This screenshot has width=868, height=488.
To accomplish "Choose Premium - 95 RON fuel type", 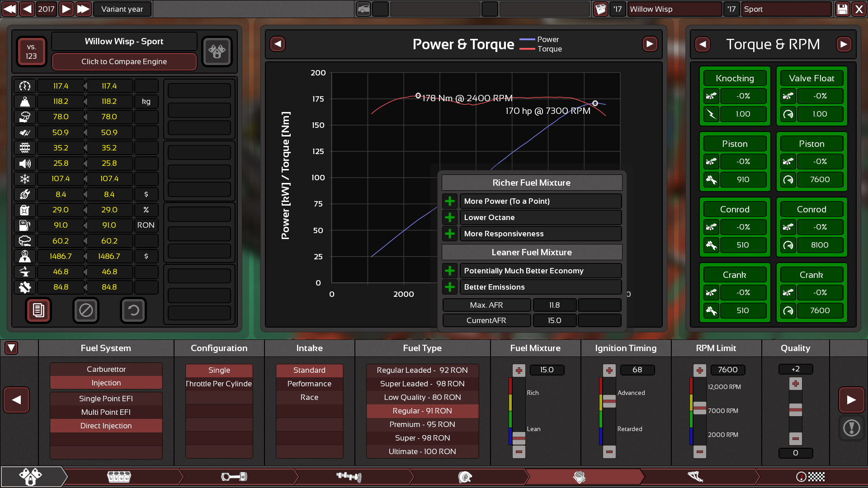I will [422, 424].
